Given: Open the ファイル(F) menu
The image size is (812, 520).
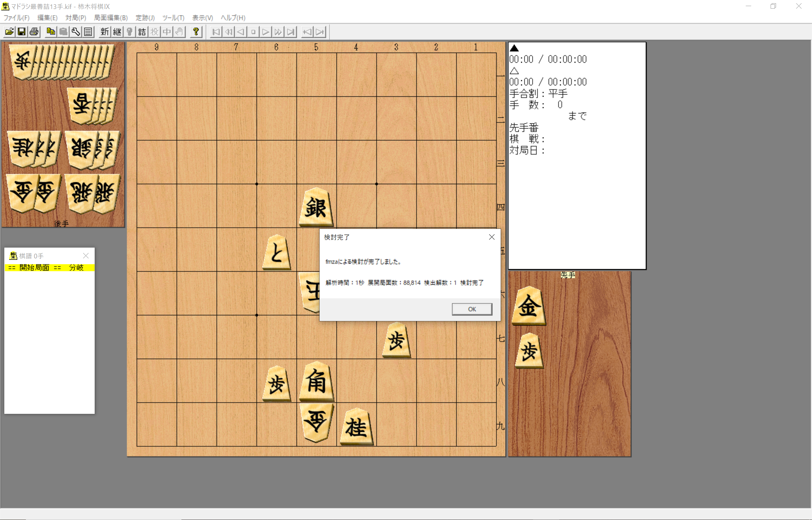Looking at the screenshot, I should [16, 18].
